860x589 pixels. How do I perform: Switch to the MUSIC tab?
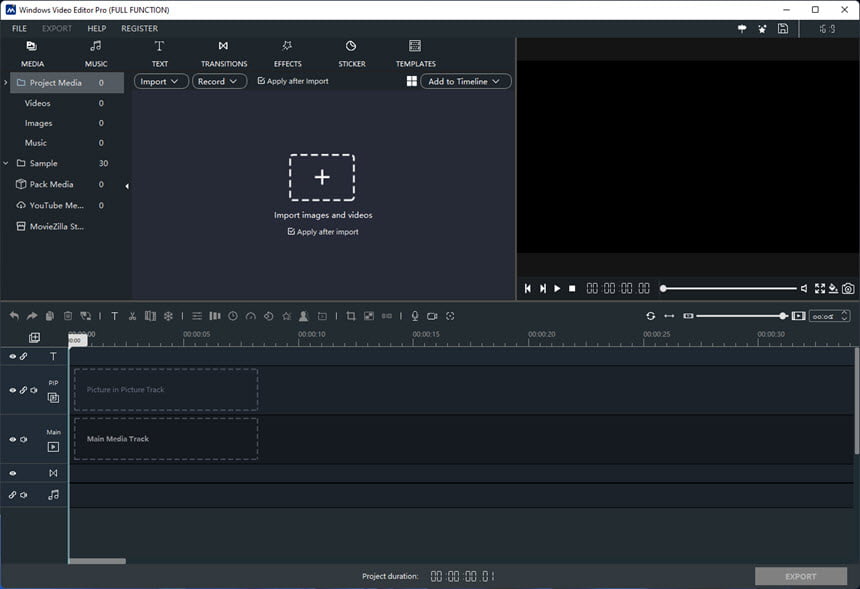(96, 54)
